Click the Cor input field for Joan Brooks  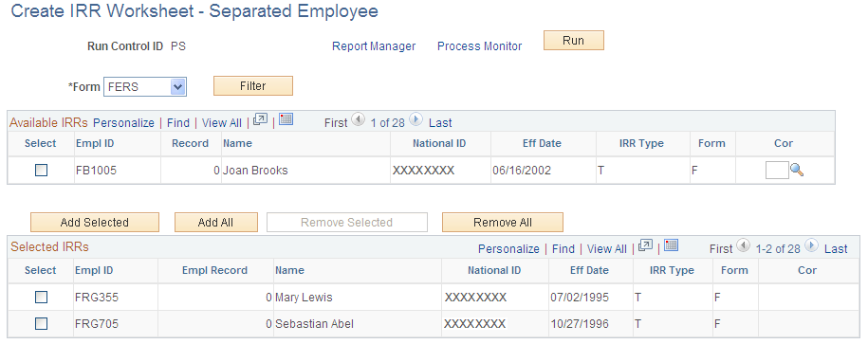pos(777,171)
